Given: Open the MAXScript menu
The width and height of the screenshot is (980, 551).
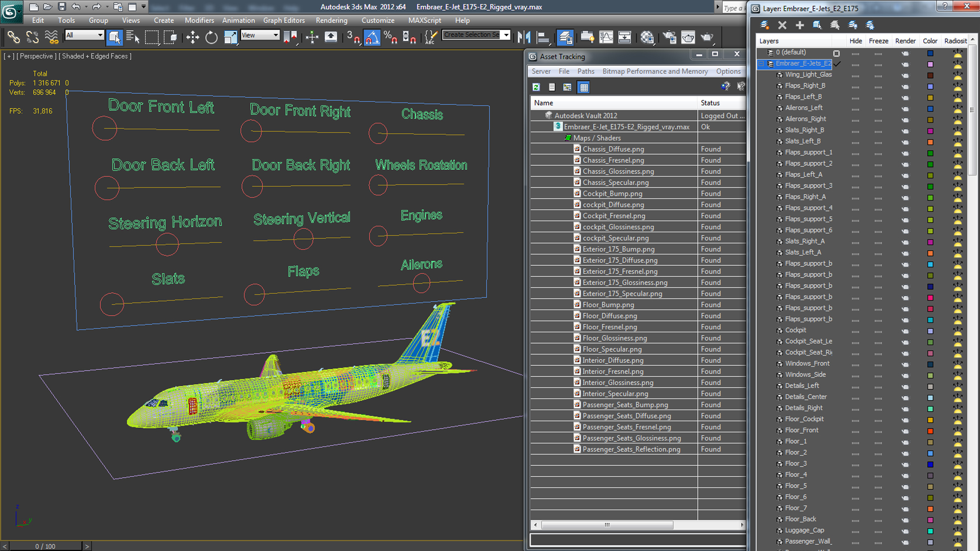Looking at the screenshot, I should [x=424, y=20].
